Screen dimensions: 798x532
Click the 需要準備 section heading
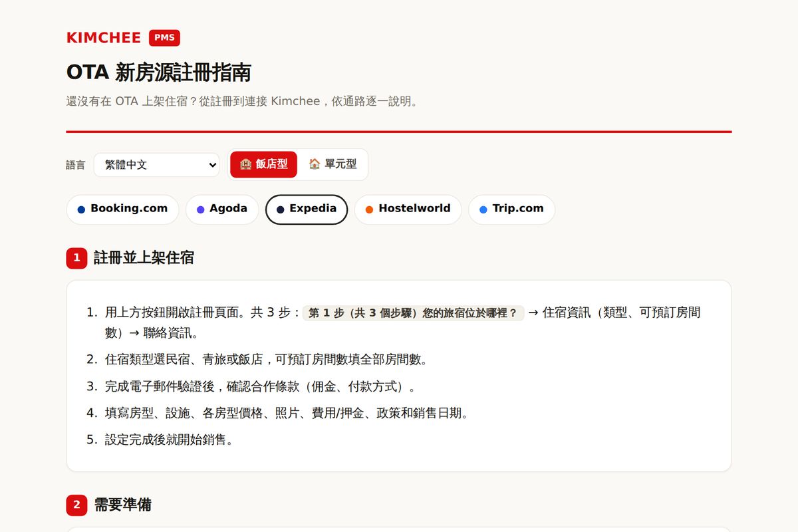tap(122, 505)
